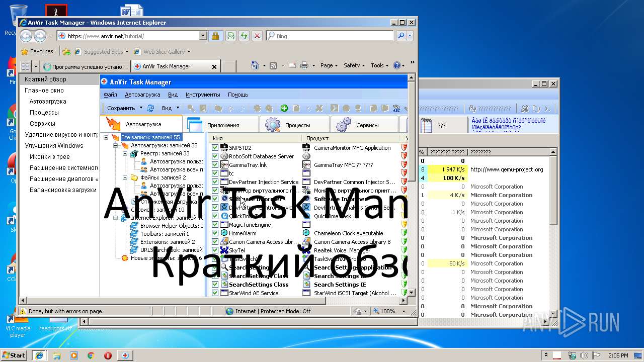Open the Помощь menu
This screenshot has height=362, width=644.
click(x=238, y=95)
